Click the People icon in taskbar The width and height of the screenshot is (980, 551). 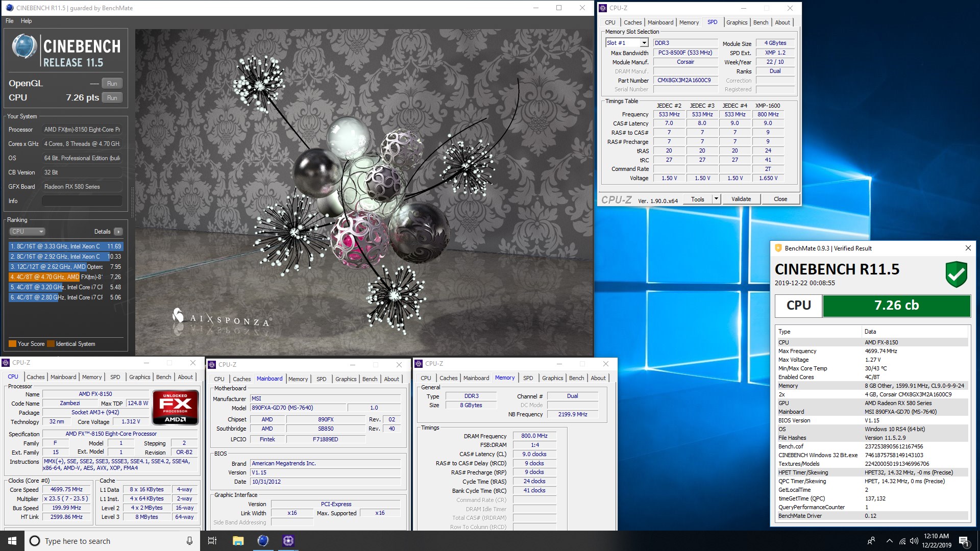[x=871, y=541]
